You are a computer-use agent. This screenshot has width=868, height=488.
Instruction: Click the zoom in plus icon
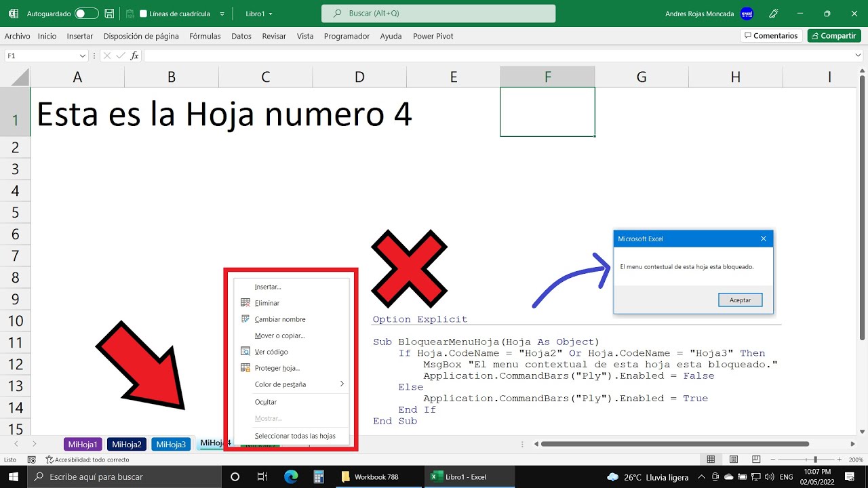(x=839, y=460)
